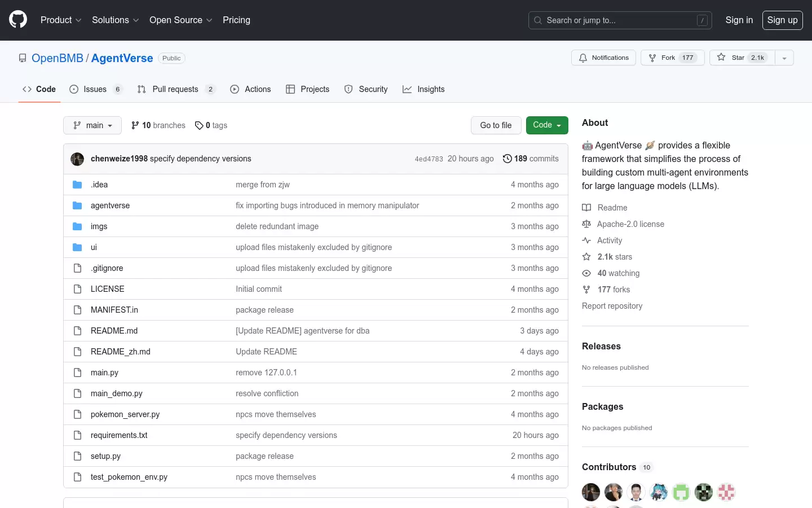Click the bell icon in Notifications

(x=583, y=58)
